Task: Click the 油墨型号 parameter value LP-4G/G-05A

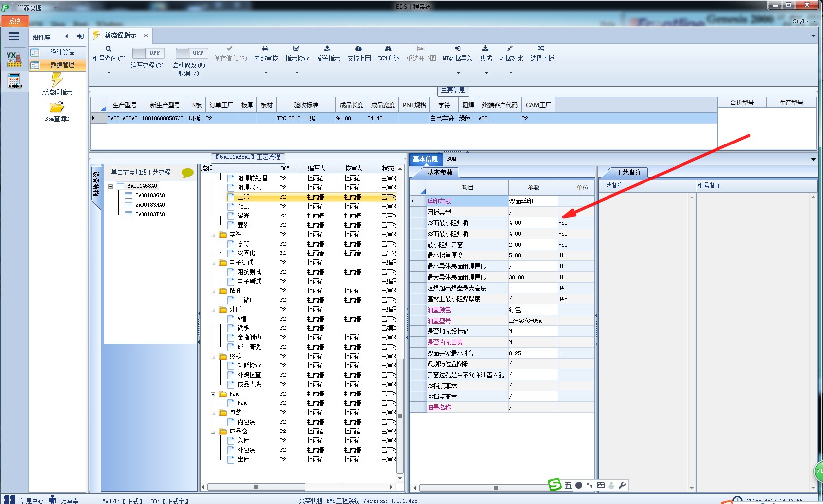Action: tap(533, 321)
